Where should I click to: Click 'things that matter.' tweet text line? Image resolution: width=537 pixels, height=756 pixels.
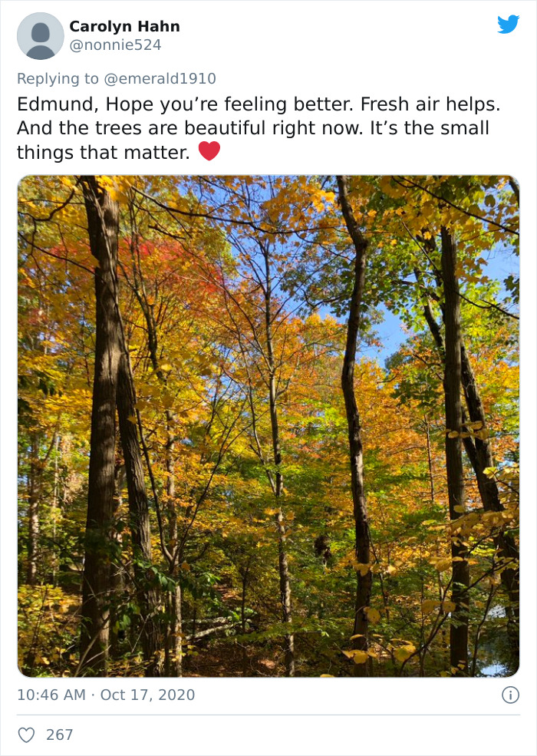pyautogui.click(x=104, y=153)
